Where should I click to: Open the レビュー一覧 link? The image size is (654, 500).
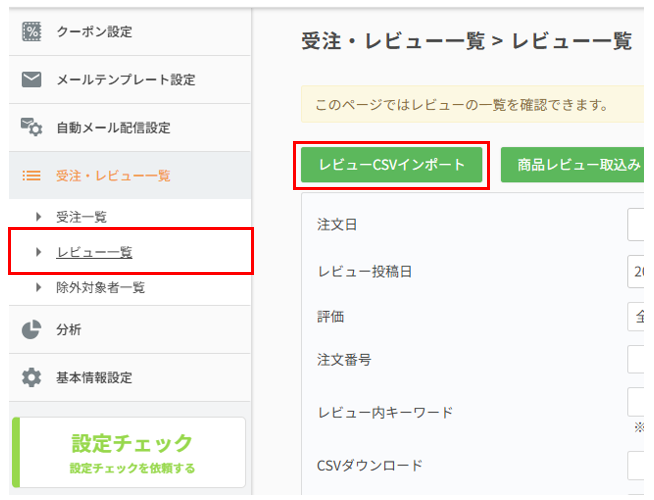pyautogui.click(x=94, y=253)
